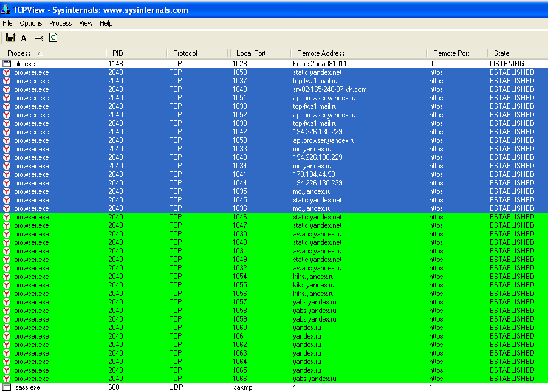Click Yandex browser icon on port 1046 row
Image resolution: width=548 pixels, height=392 pixels.
tap(7, 217)
